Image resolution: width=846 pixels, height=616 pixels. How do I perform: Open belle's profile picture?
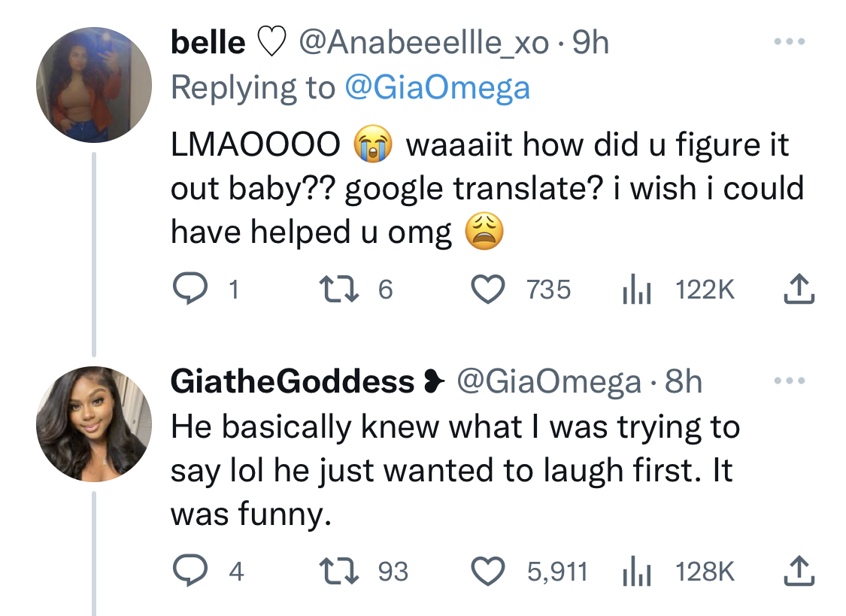[94, 85]
